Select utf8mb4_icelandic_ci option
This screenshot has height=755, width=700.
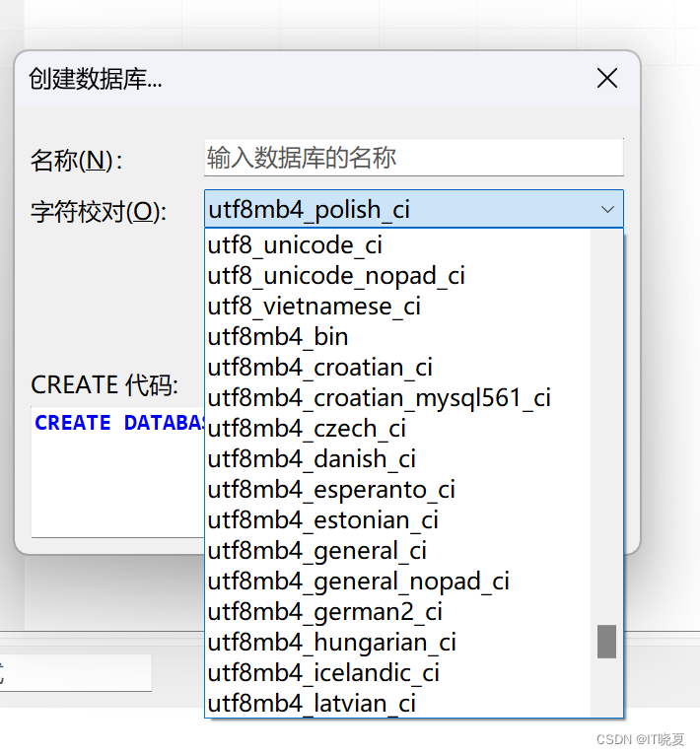[398, 673]
